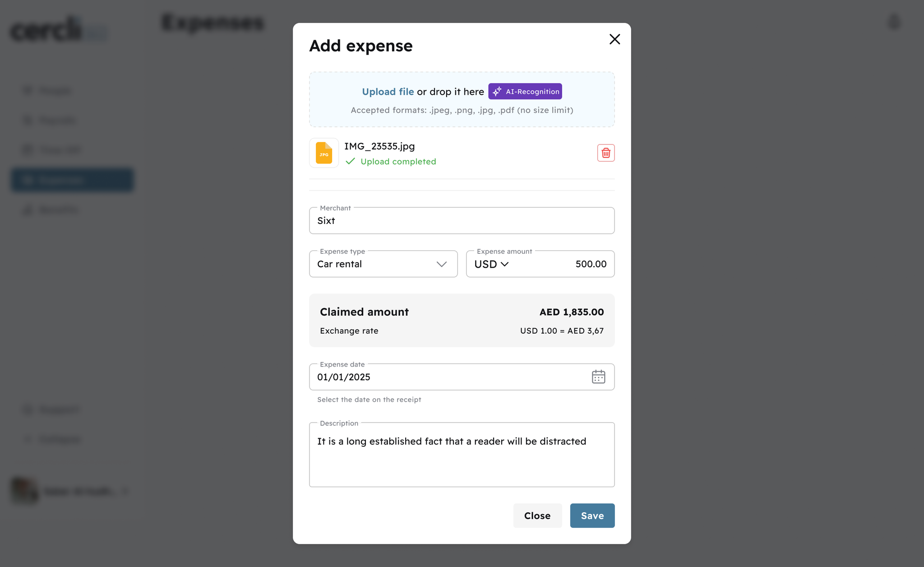The height and width of the screenshot is (567, 924).
Task: Save the expense
Action: click(592, 516)
